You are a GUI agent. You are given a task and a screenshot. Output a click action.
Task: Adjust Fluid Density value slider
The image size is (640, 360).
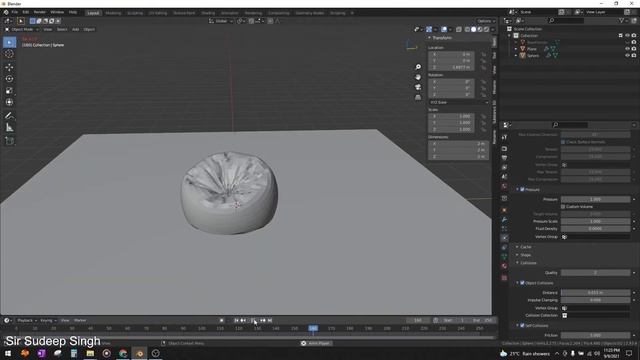click(x=596, y=229)
